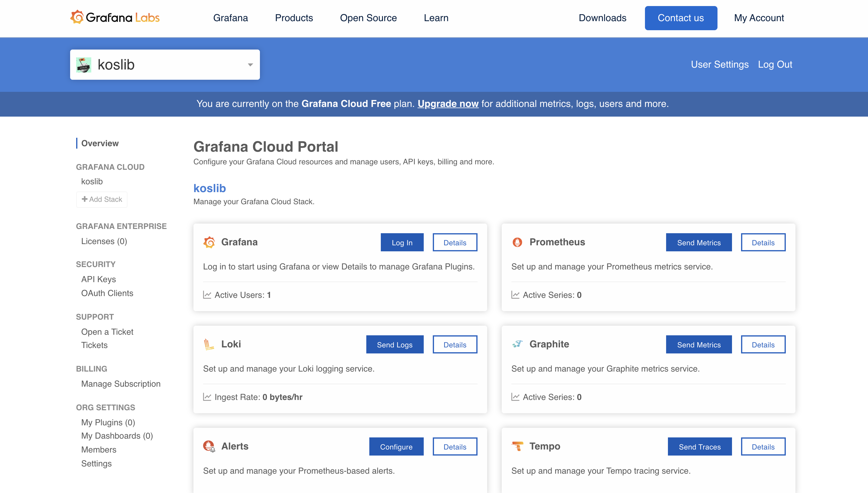868x493 pixels.
Task: Open the Open Source menu
Action: (368, 18)
